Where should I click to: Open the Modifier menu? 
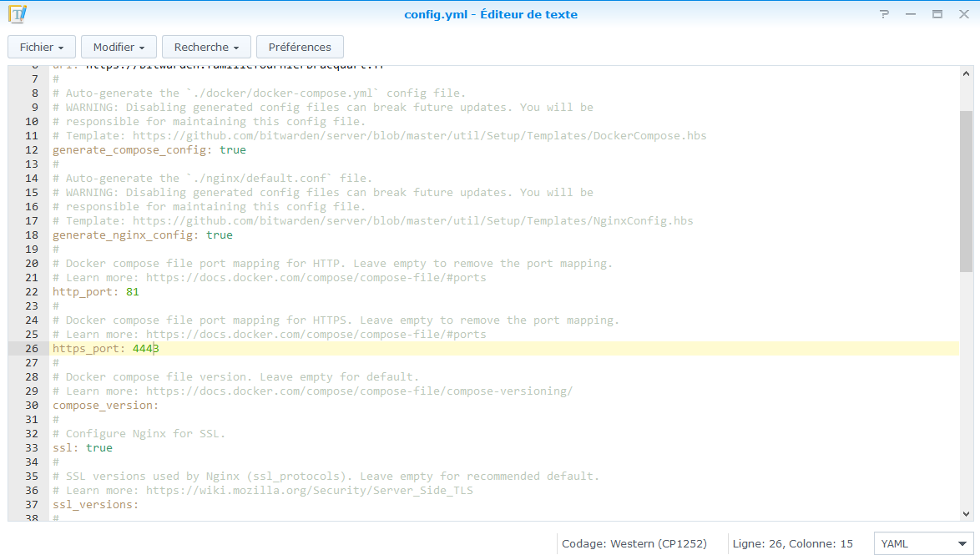click(119, 47)
